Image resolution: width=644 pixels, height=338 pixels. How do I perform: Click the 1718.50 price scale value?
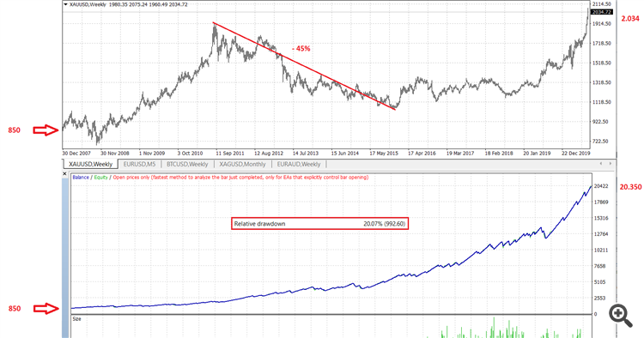602,44
